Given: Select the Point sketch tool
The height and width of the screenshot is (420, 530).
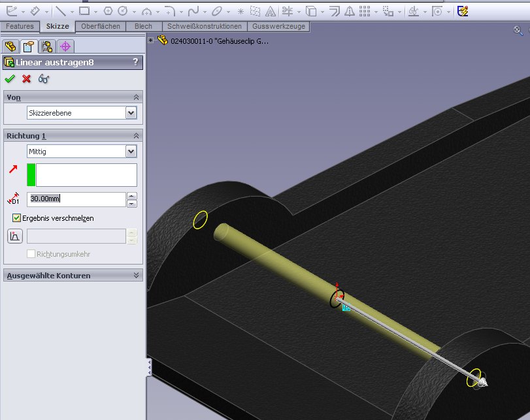Looking at the screenshot, I should click(240, 12).
